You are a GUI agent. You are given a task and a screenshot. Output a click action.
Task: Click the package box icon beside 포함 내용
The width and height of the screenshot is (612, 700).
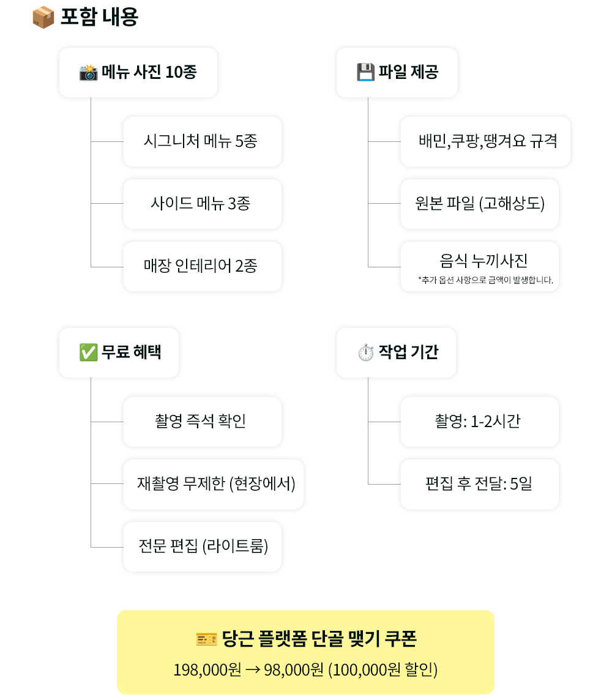(43, 17)
